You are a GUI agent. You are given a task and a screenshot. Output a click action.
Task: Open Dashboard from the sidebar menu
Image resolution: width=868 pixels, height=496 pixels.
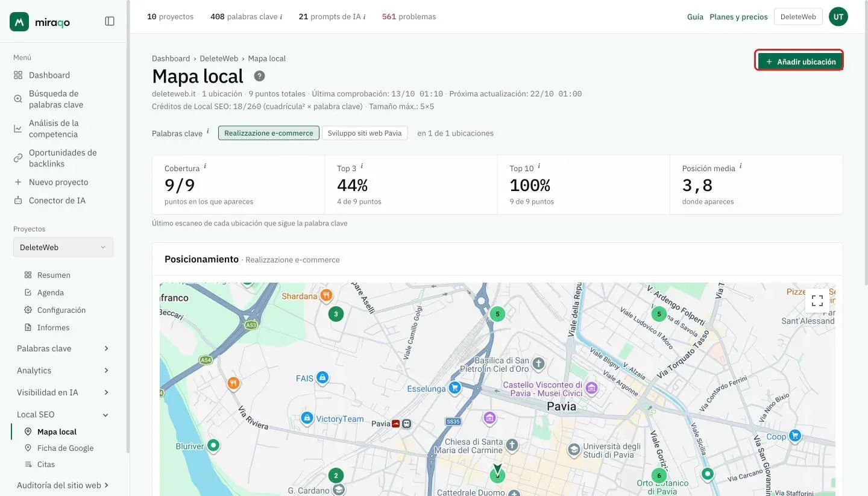(49, 75)
